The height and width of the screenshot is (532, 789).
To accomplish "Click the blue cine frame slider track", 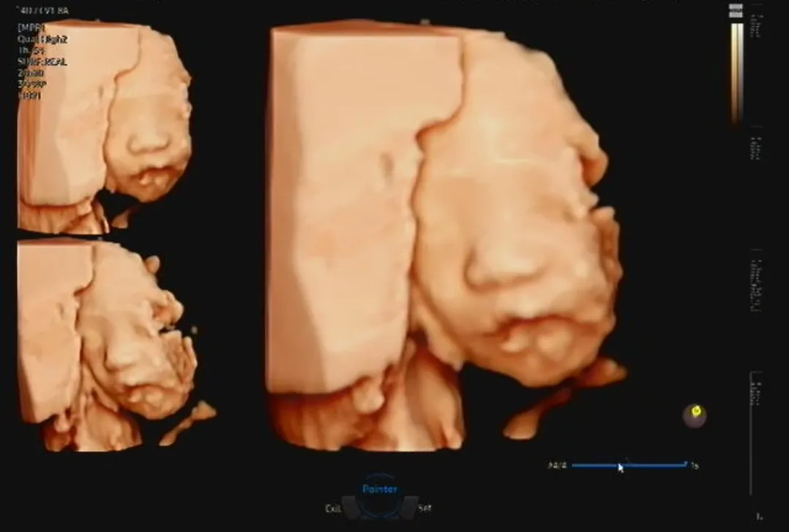I will point(629,465).
